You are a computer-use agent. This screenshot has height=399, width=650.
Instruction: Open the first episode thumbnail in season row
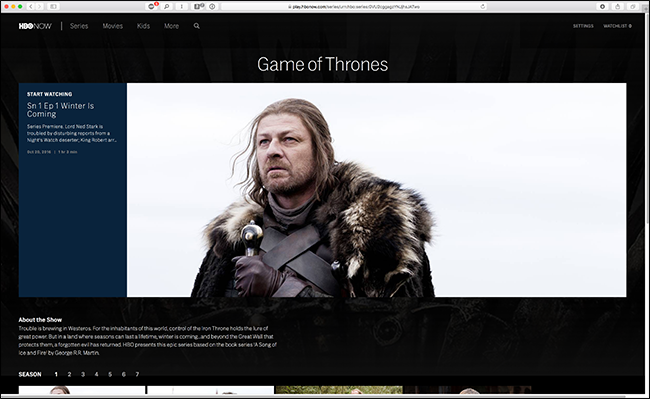click(x=82, y=390)
